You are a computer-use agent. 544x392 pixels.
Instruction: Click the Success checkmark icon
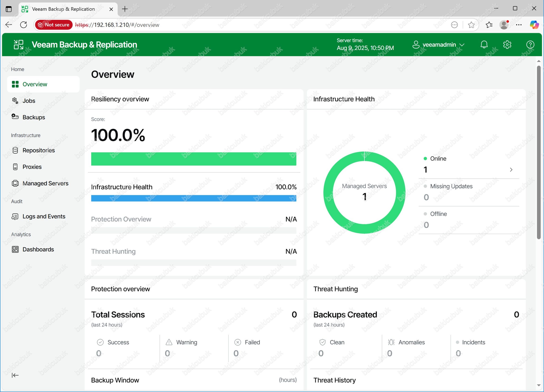[x=100, y=342]
